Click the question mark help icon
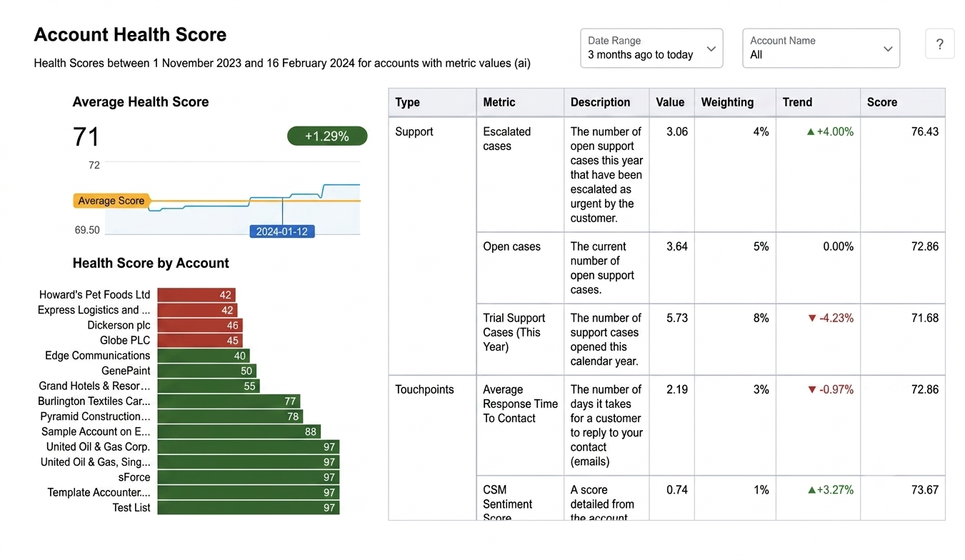Image resolution: width=965 pixels, height=560 pixels. tap(939, 44)
